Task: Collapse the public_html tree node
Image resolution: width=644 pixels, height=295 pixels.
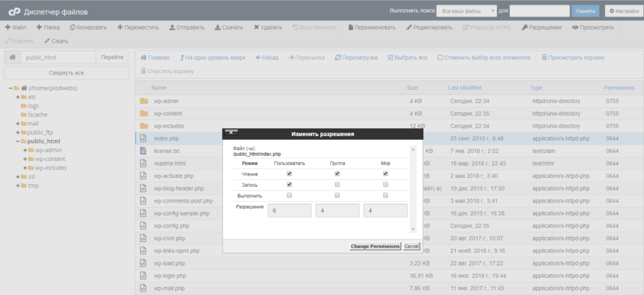Action: click(18, 142)
